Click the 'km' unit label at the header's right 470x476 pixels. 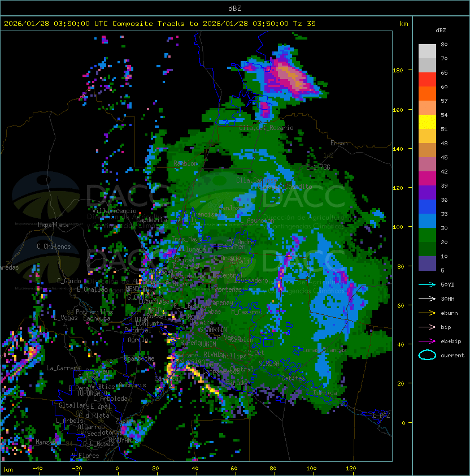[x=403, y=24]
